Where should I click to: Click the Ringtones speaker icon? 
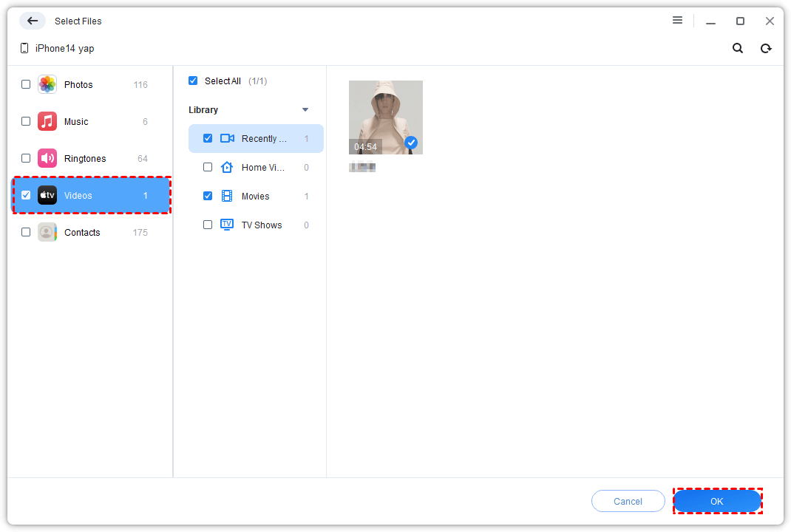coord(47,158)
